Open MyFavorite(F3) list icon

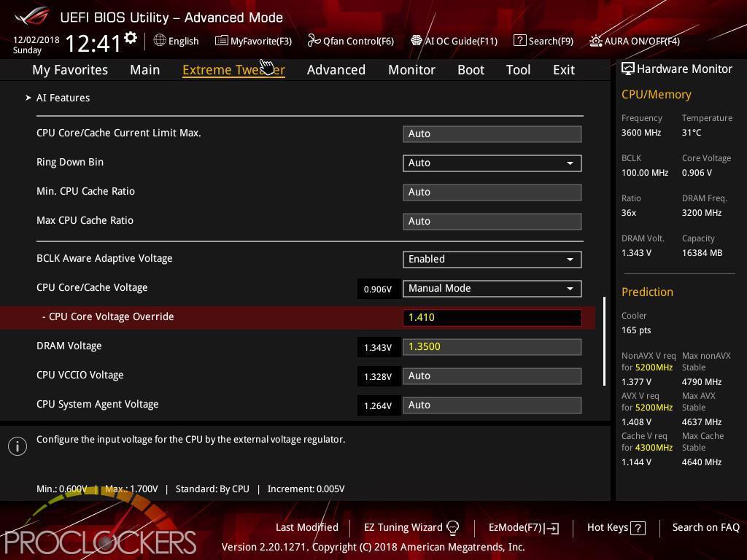221,41
